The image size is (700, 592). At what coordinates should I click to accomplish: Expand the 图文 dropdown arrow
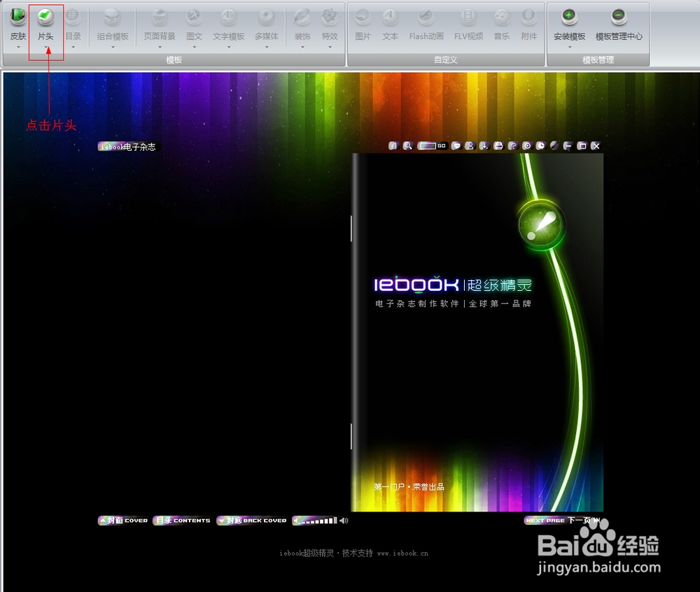pos(194,47)
